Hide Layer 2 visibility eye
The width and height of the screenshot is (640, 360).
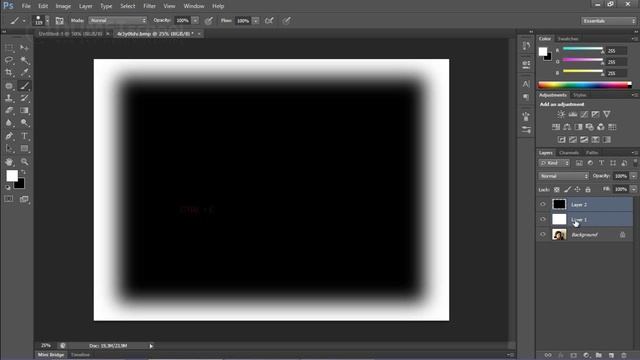click(x=543, y=204)
